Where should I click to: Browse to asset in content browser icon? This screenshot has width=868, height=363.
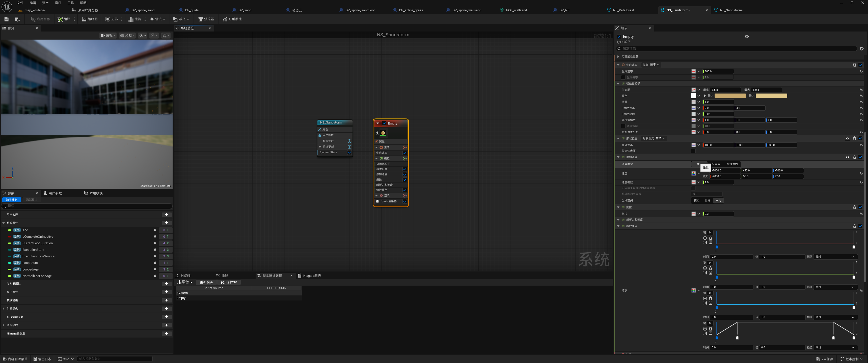(17, 19)
